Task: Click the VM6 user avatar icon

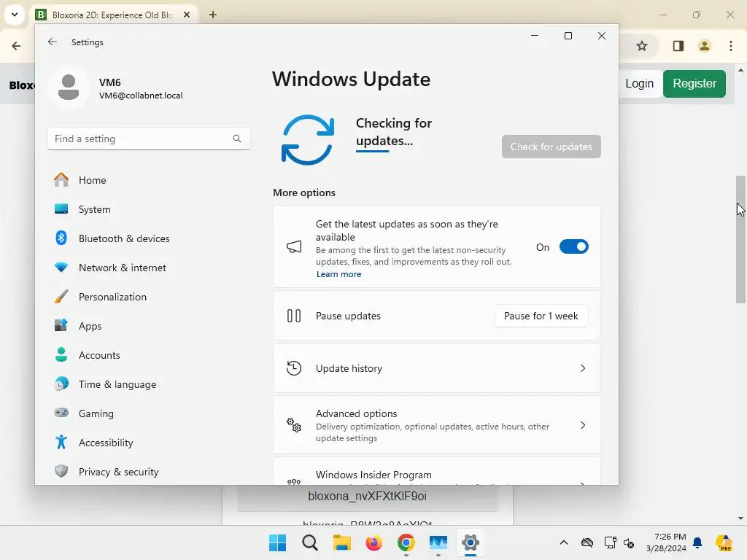Action: (x=69, y=87)
